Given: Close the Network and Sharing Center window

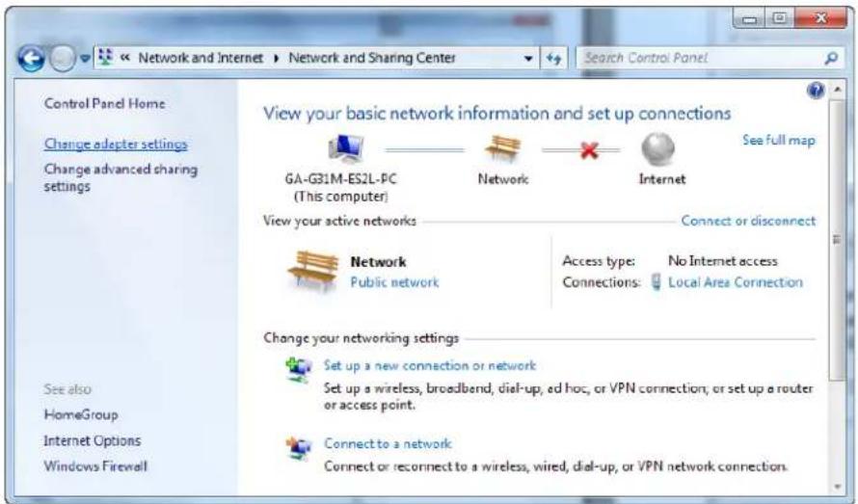Looking at the screenshot, I should pos(820,18).
